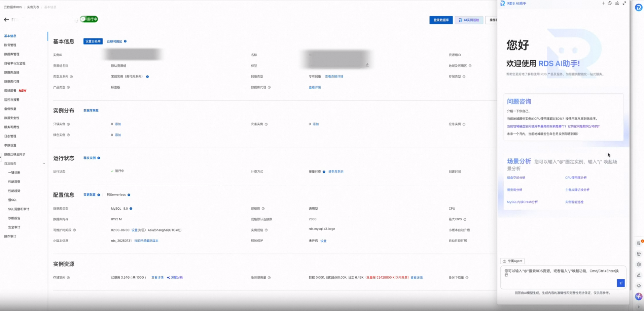The image size is (644, 311).
Task: Select 监控与报警 in the left menu
Action: tap(12, 100)
